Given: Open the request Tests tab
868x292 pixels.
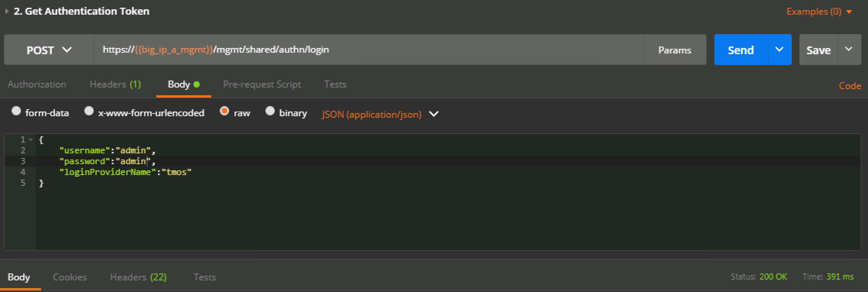Looking at the screenshot, I should (335, 84).
